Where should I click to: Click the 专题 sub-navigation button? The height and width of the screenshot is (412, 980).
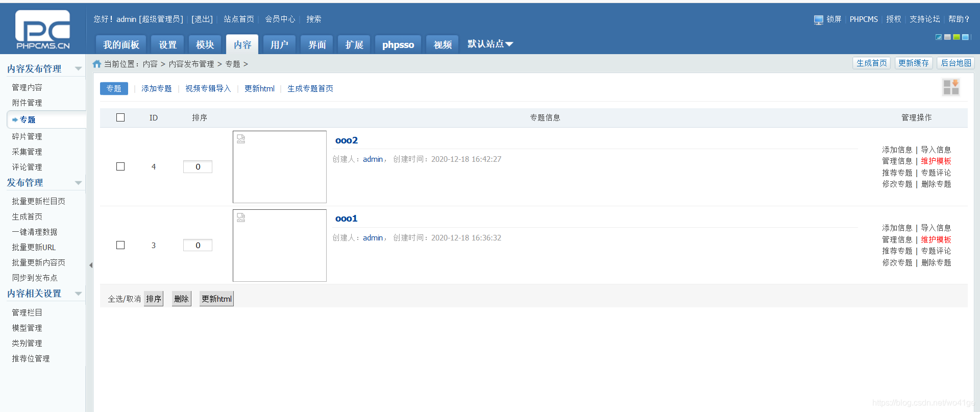point(114,88)
